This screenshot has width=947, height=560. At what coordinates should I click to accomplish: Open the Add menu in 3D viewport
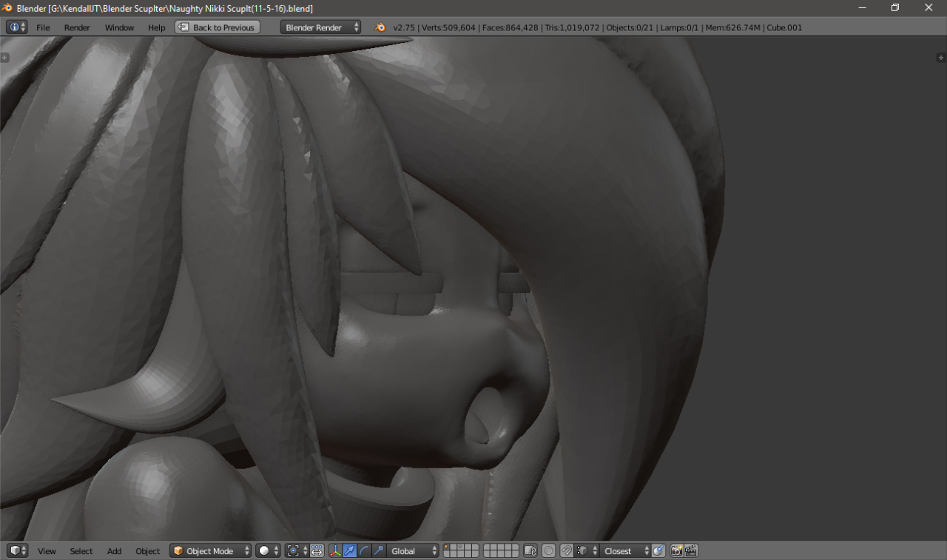pyautogui.click(x=114, y=551)
